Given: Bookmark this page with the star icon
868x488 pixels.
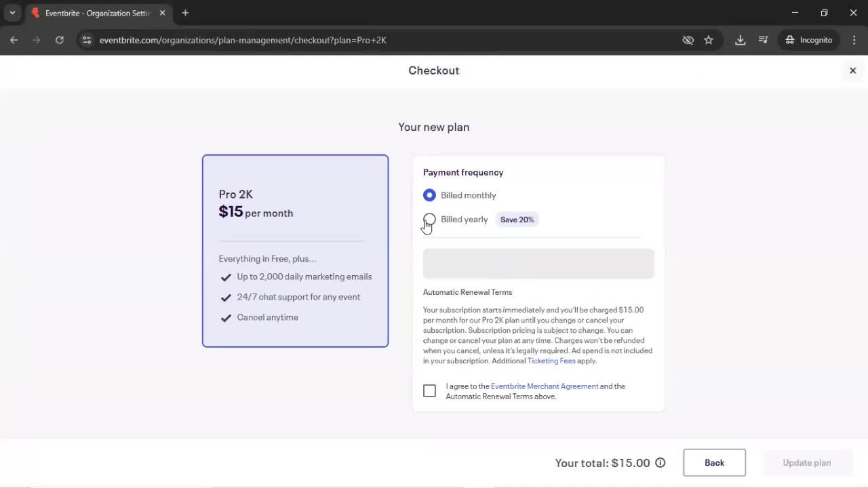Looking at the screenshot, I should coord(709,40).
